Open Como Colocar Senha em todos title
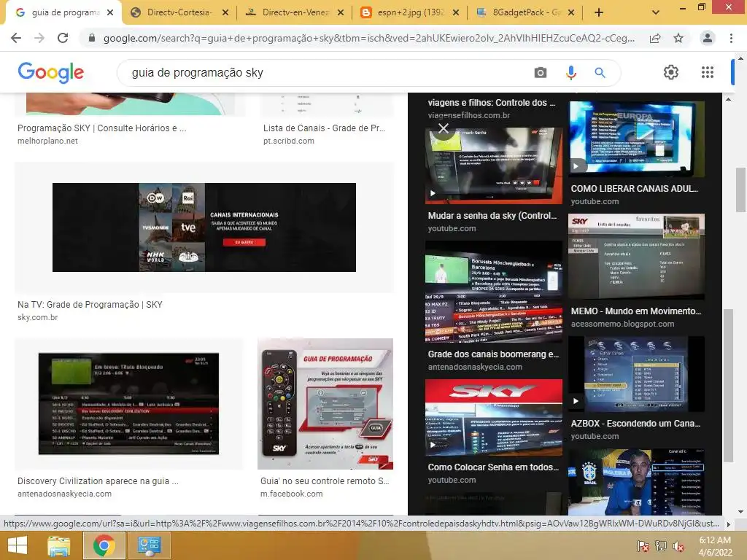This screenshot has width=747, height=560. 493,467
